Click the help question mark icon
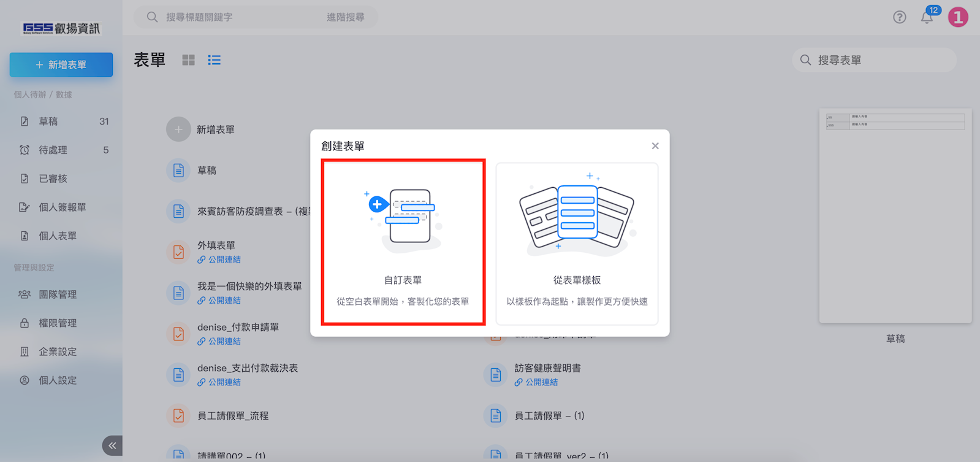980x462 pixels. (899, 17)
